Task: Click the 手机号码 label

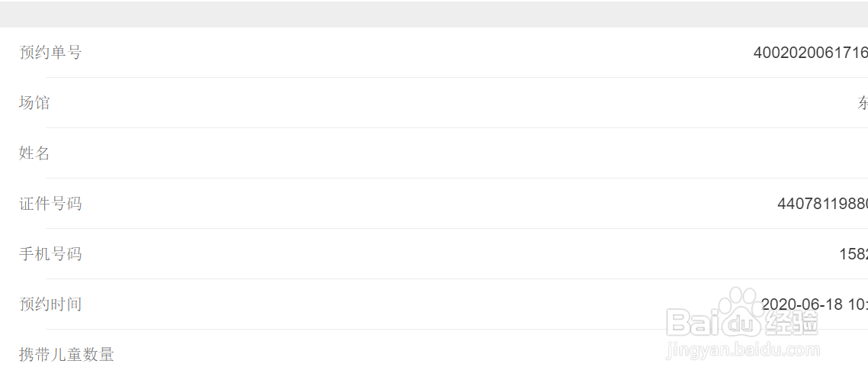Action: [50, 254]
